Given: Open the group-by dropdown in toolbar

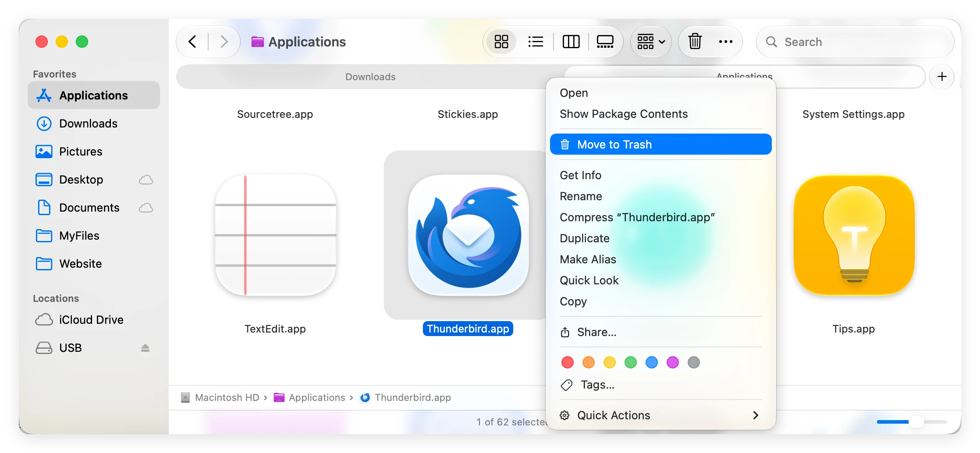Looking at the screenshot, I should [x=651, y=42].
